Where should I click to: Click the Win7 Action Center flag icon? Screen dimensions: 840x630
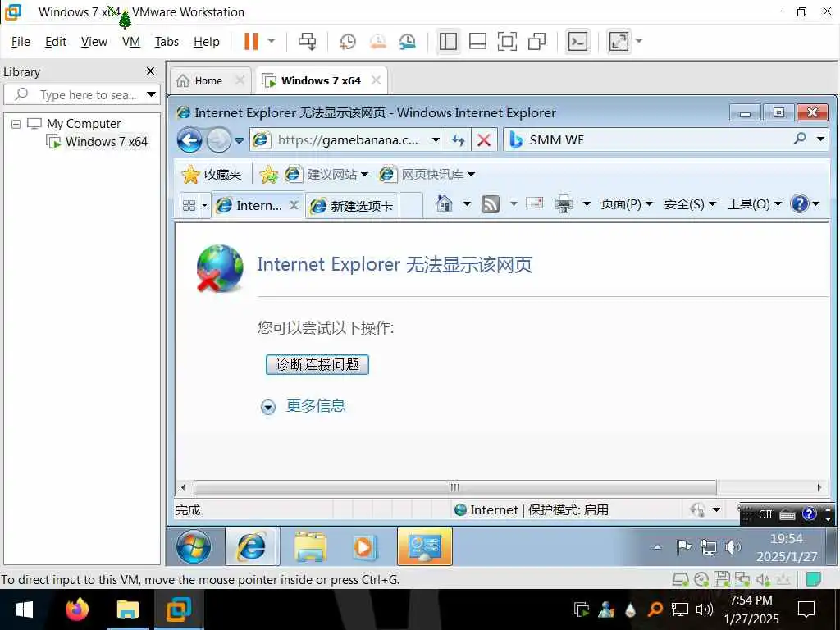pos(684,547)
